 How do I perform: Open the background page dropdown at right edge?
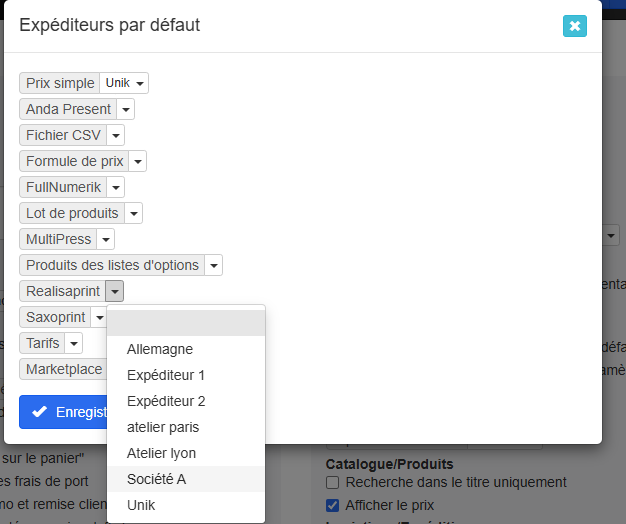tap(611, 236)
